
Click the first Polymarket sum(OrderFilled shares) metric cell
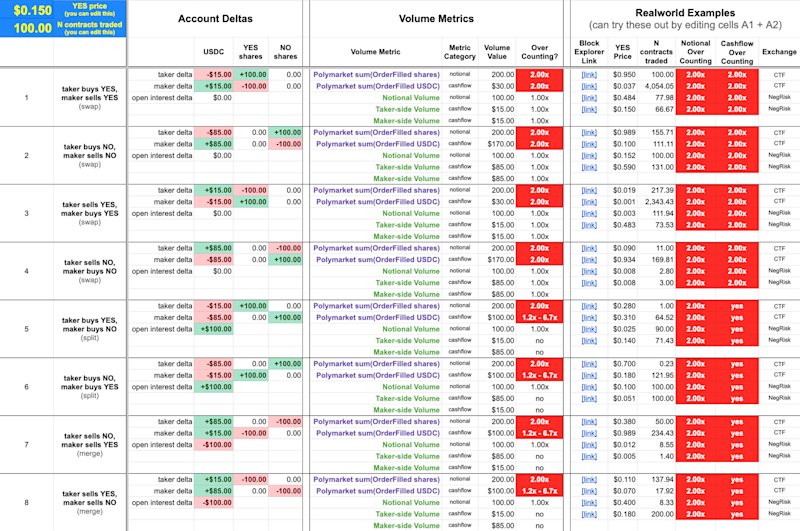tap(376, 74)
